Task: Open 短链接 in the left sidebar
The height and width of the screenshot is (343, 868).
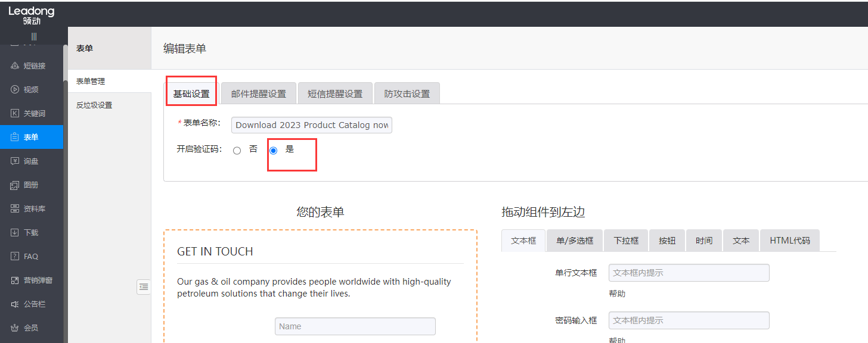Action: [34, 66]
